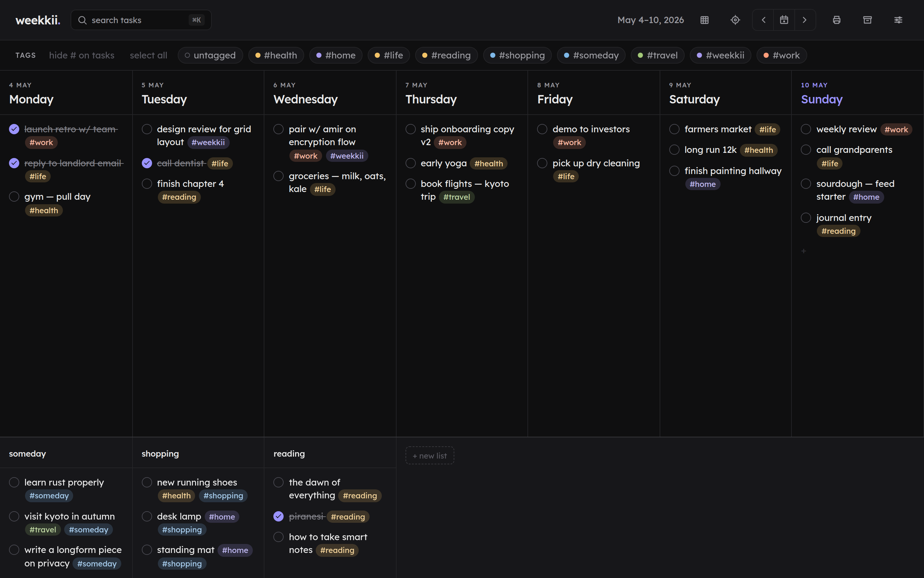Check off farmers market task
924x578 pixels.
point(674,129)
